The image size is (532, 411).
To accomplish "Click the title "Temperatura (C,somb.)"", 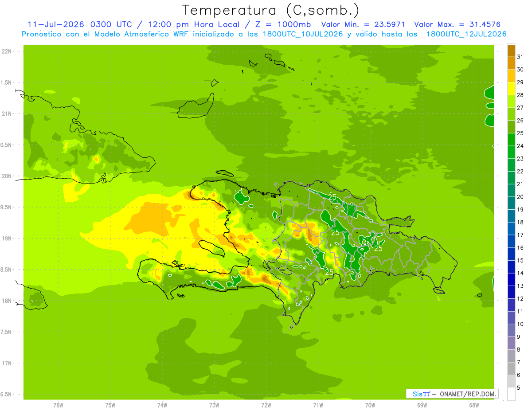I will 270,10.
